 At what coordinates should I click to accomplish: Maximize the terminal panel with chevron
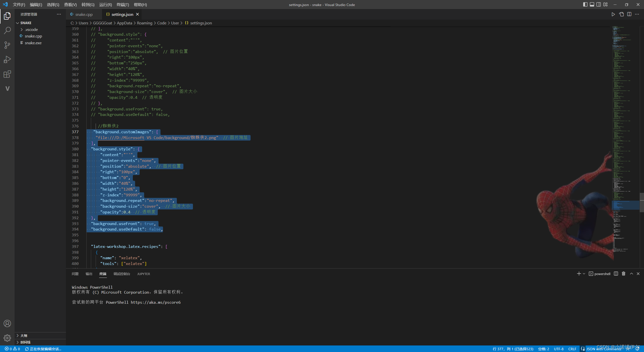click(x=631, y=274)
